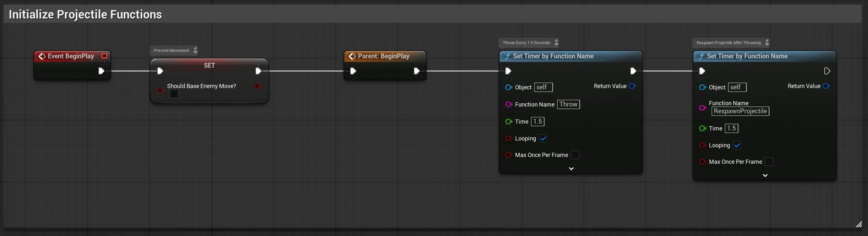This screenshot has width=868, height=236.
Task: Click the function icon on Throw timer node header
Action: (507, 56)
